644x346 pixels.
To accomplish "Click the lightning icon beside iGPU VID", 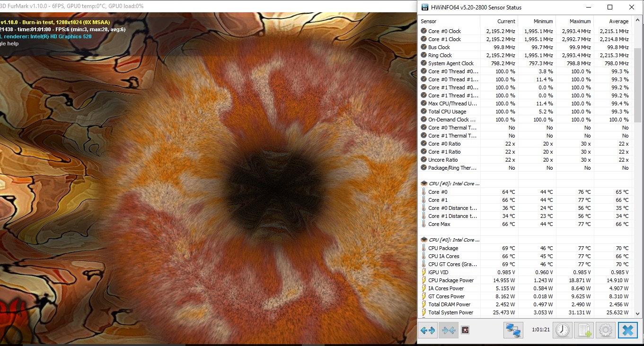I will (x=423, y=272).
